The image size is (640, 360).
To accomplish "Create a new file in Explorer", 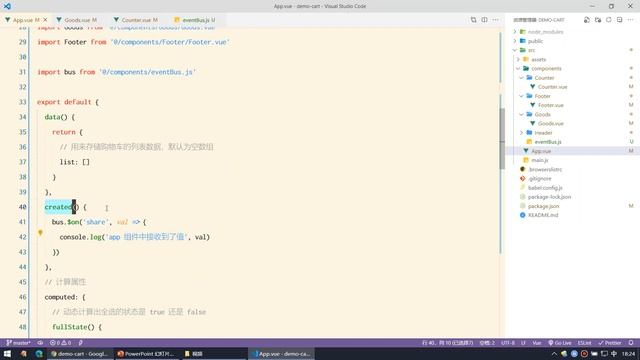I will click(587, 20).
